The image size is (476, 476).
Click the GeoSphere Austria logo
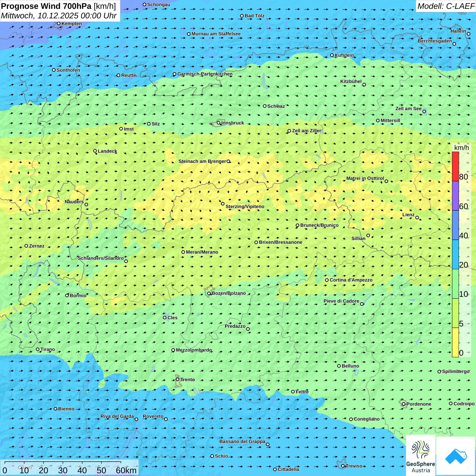point(421,456)
